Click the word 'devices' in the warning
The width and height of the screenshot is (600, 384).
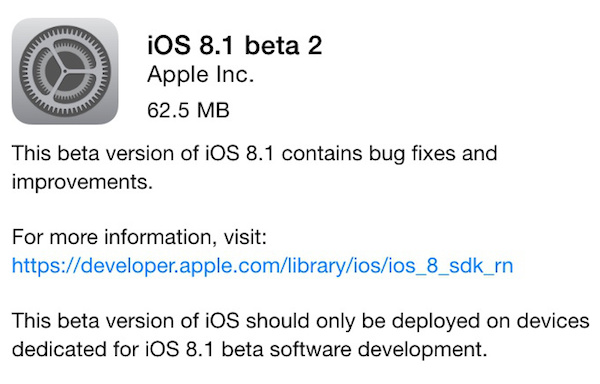point(553,321)
